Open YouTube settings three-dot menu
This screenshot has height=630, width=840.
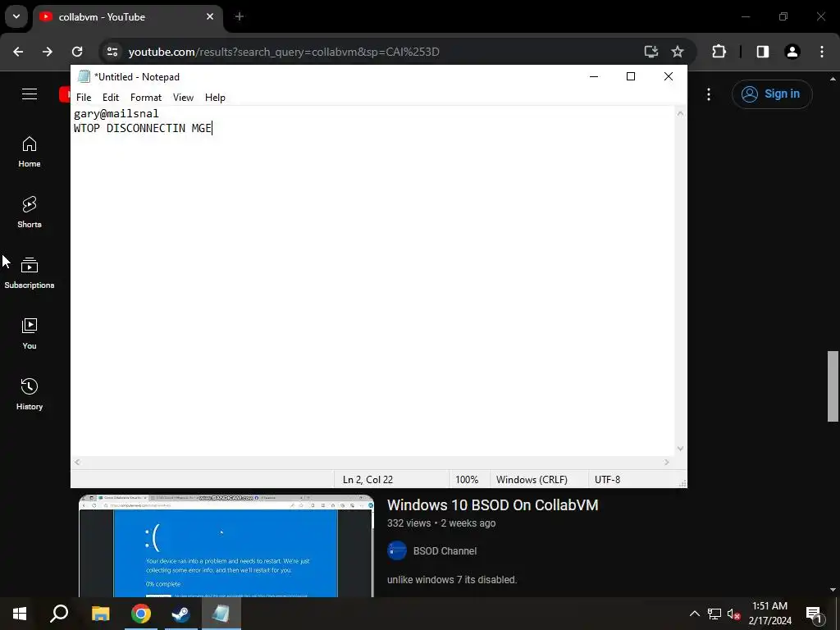pos(709,94)
